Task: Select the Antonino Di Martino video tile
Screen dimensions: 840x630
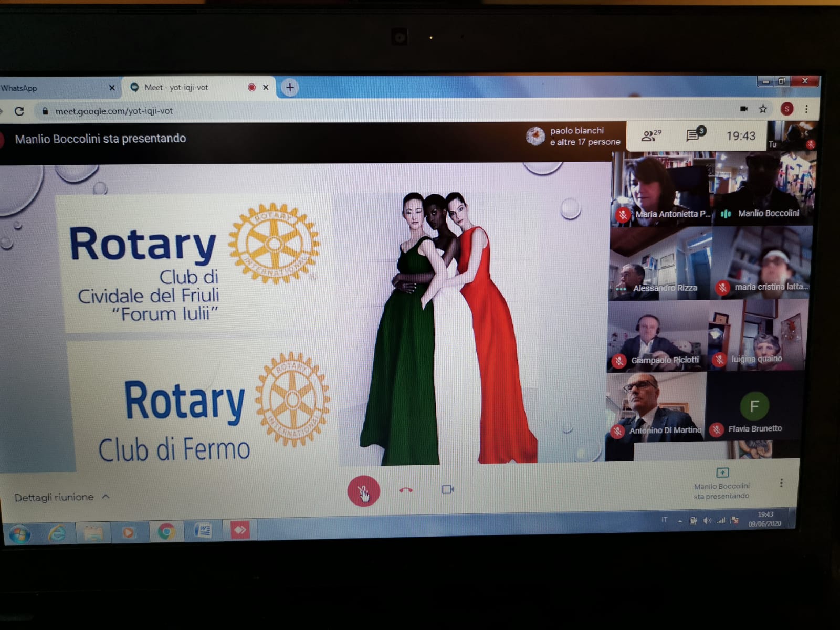Action: [x=656, y=407]
